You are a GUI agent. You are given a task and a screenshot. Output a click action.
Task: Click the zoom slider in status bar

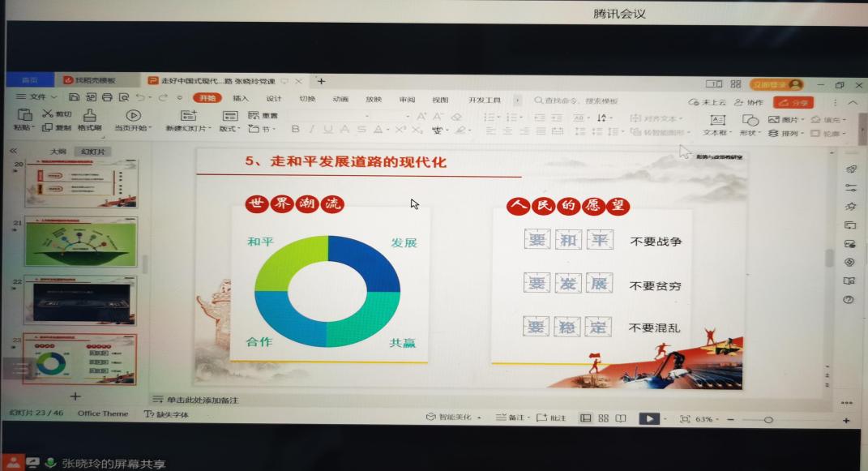click(768, 419)
